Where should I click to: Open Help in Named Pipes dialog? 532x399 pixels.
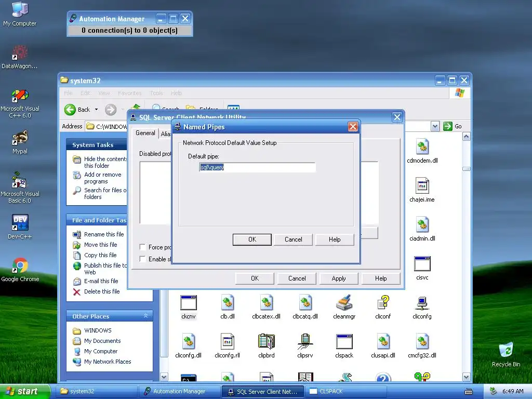(335, 240)
